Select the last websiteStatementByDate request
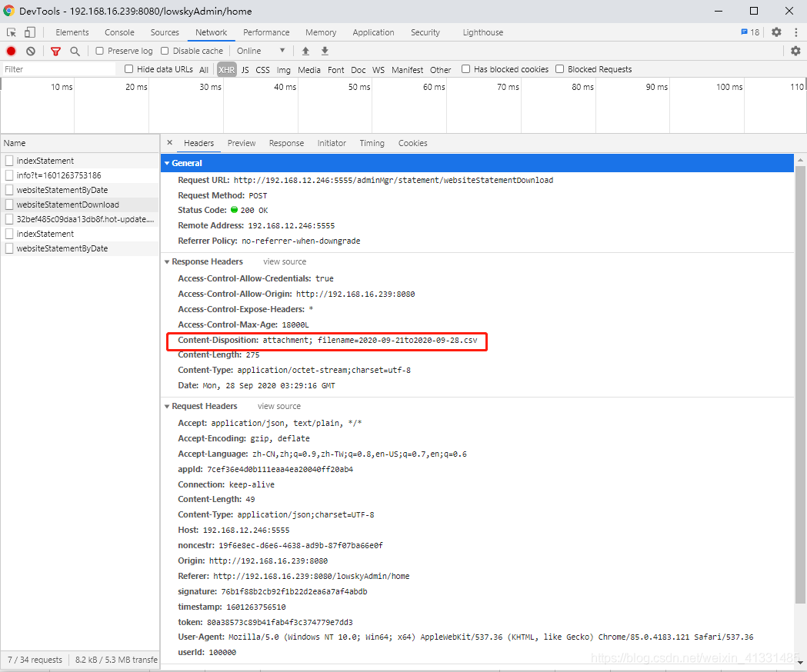The width and height of the screenshot is (807, 672). click(x=80, y=248)
